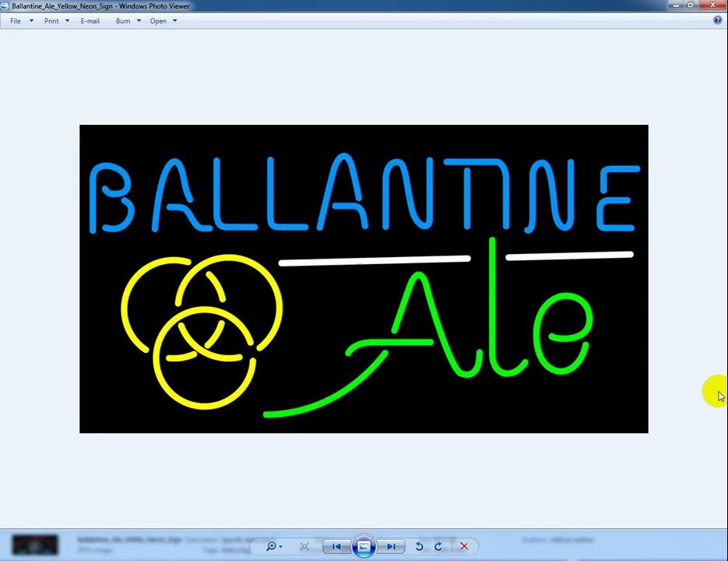
Task: Expand the Burn dropdown arrow
Action: (x=139, y=21)
